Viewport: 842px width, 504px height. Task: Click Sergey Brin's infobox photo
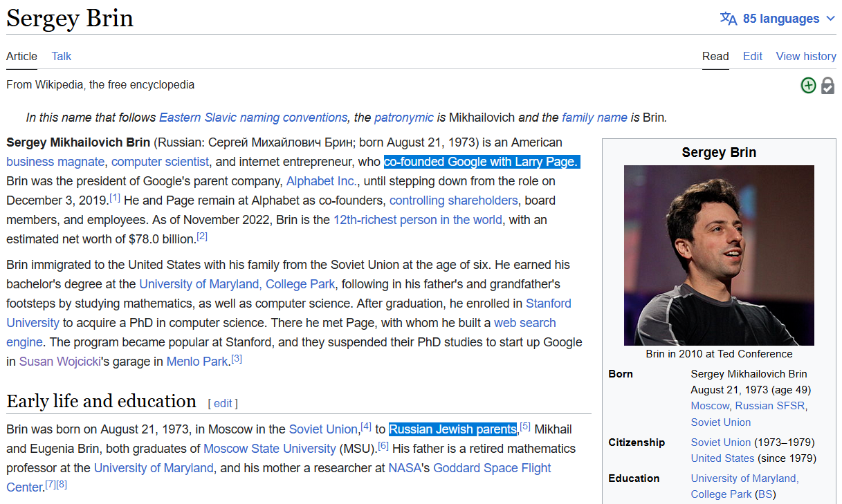(x=719, y=255)
